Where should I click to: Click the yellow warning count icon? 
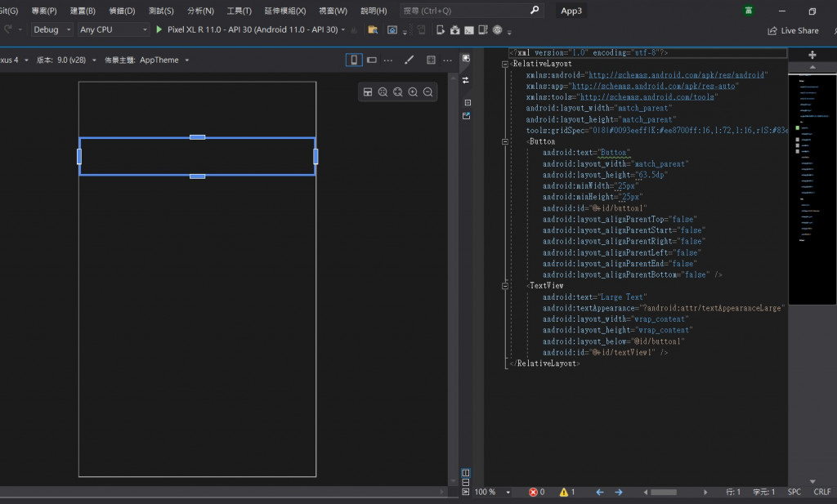coord(562,493)
